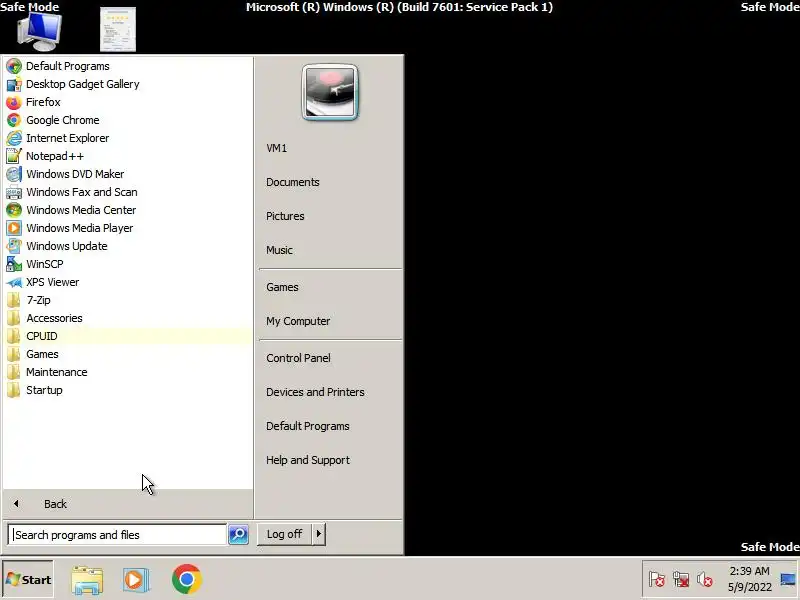This screenshot has width=800, height=600.
Task: Open XPS Viewer entry
Action: 128,282
